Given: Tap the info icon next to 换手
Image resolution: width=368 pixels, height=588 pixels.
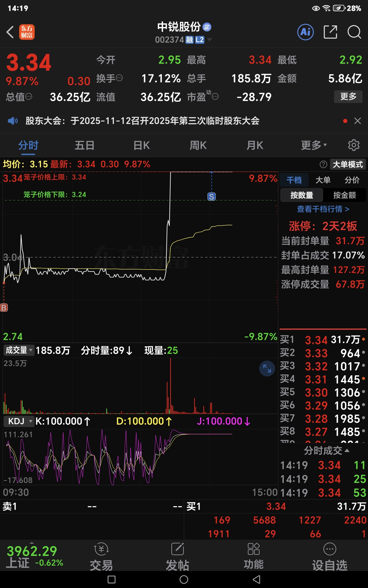Looking at the screenshot, I should click(119, 78).
